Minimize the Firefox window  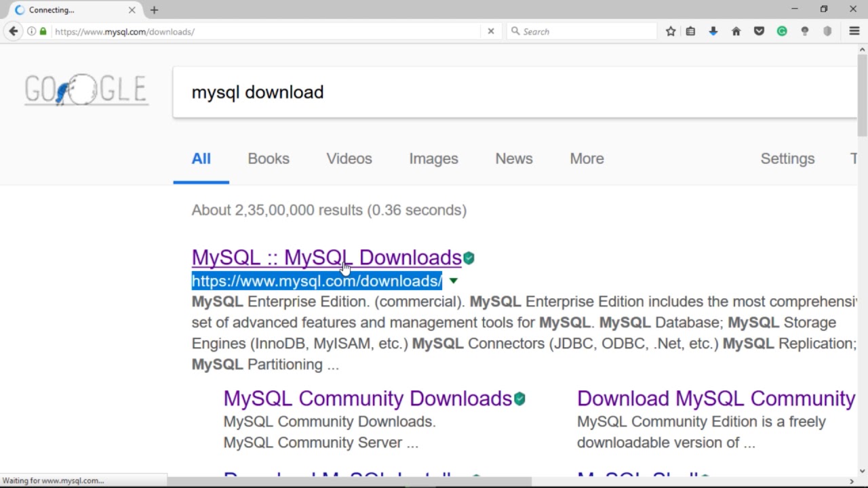(795, 9)
